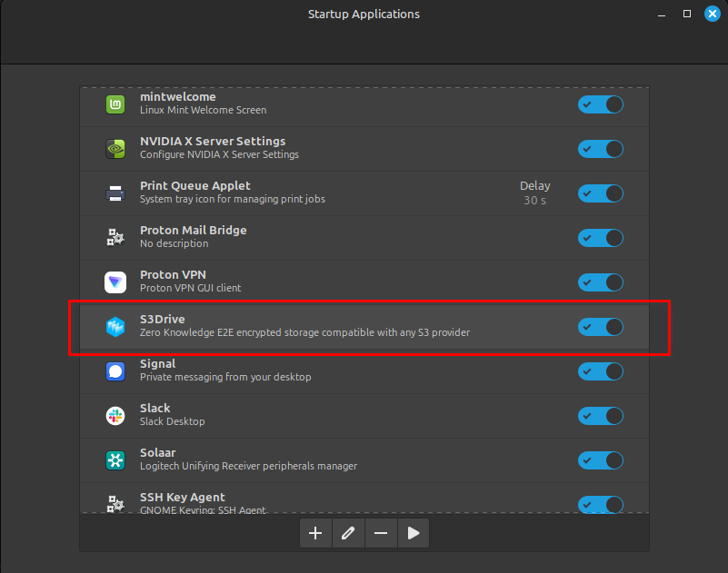
Task: Click the Print Queue Applet printer icon
Action: tap(115, 193)
